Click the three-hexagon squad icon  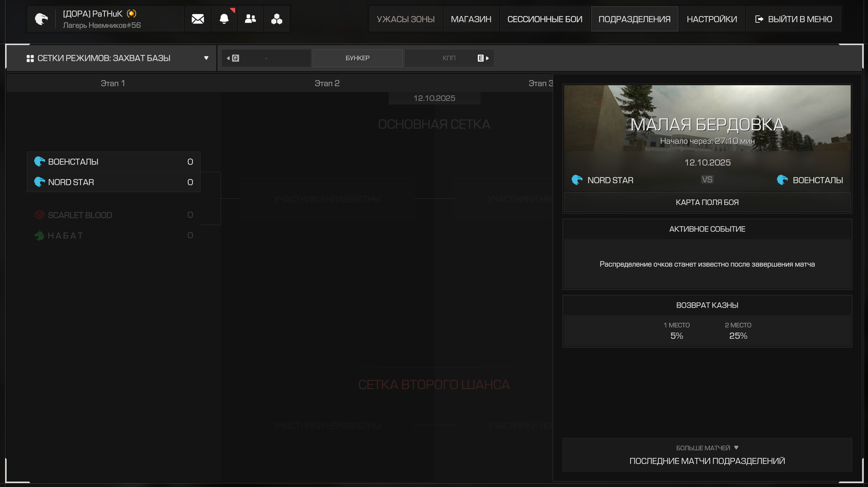point(276,19)
